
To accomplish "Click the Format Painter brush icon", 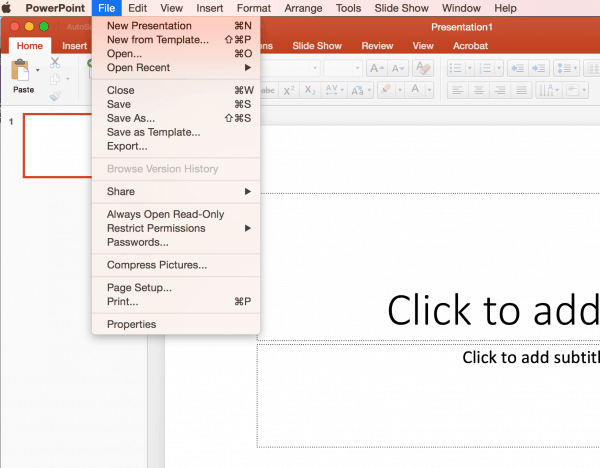I will click(55, 95).
